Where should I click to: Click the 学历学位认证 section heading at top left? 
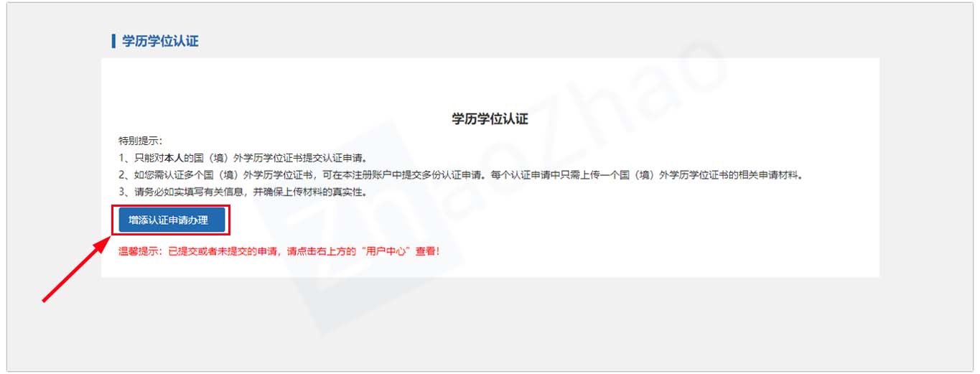[160, 41]
